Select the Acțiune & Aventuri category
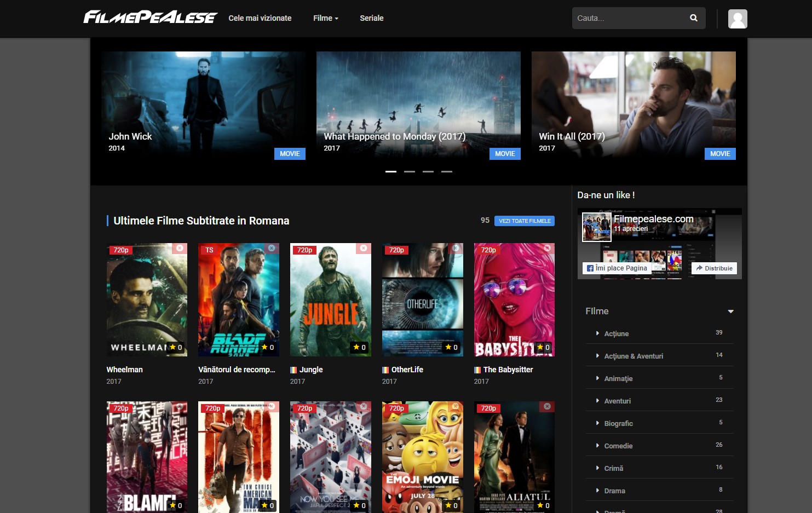This screenshot has width=812, height=513. coord(634,356)
